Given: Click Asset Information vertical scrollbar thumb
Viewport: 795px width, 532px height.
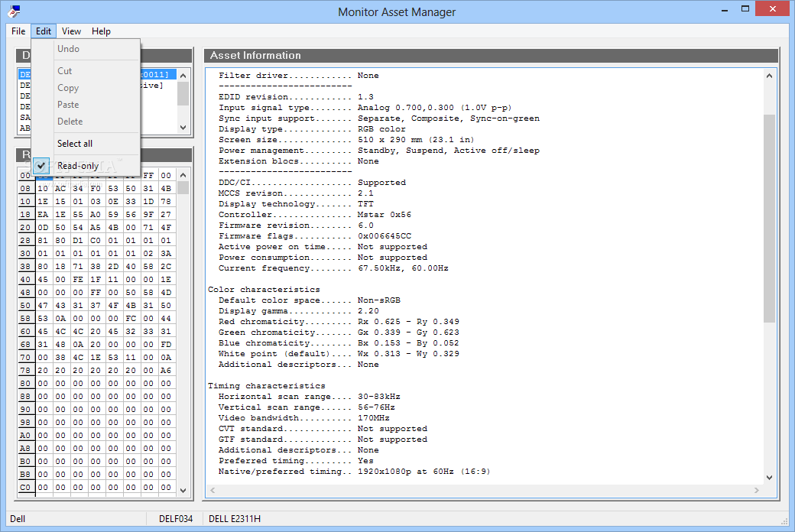Looking at the screenshot, I should (x=769, y=218).
